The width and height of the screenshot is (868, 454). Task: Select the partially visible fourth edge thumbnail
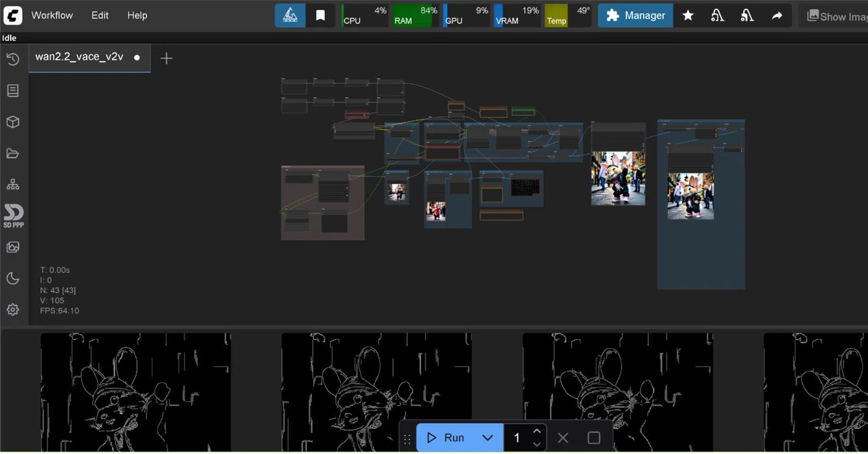[x=816, y=392]
